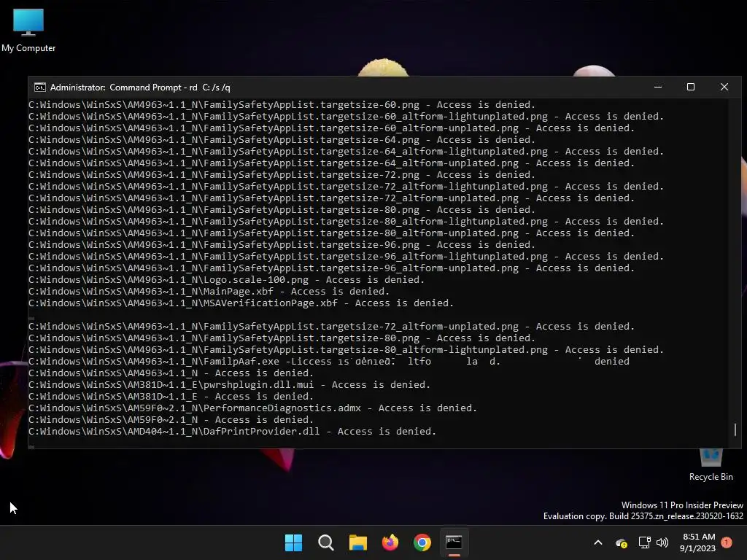This screenshot has height=560, width=747.
Task: Open the Windows Start menu
Action: [293, 542]
